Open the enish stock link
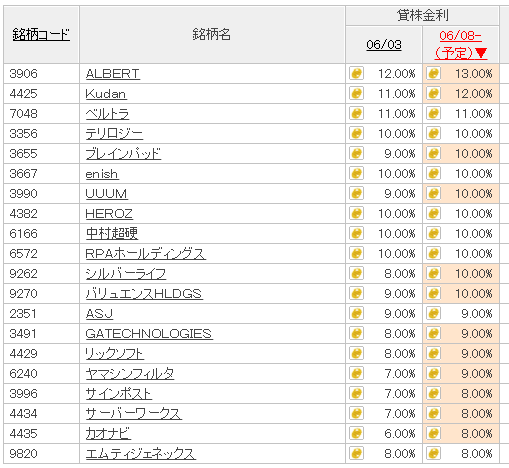This screenshot has width=509, height=468. [x=102, y=174]
